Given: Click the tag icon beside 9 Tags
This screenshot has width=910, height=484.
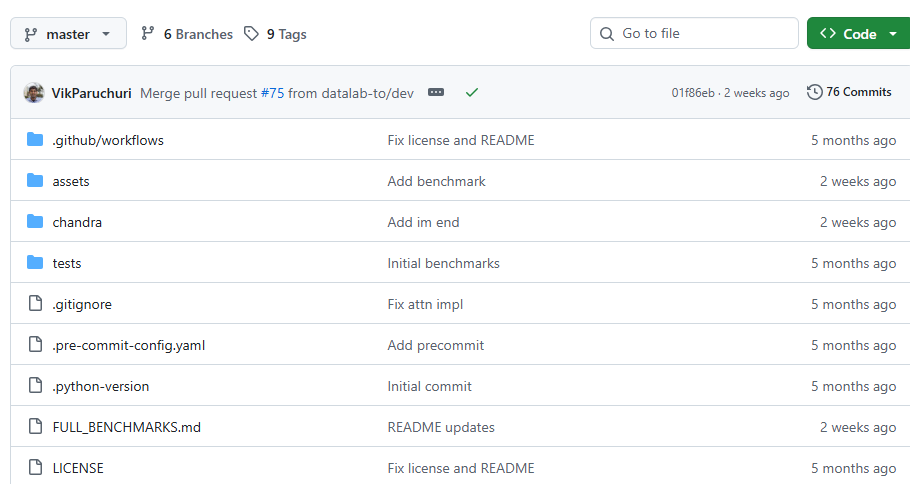Looking at the screenshot, I should [x=251, y=34].
